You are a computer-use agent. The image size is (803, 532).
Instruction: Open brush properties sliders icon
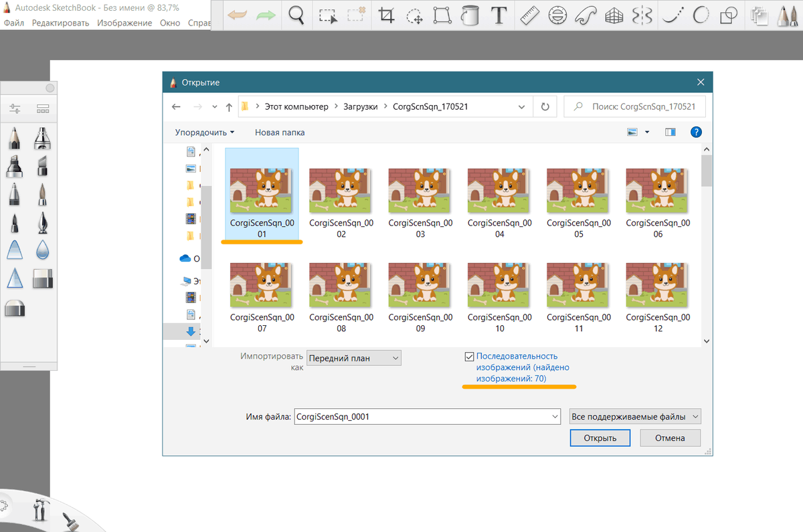click(15, 108)
